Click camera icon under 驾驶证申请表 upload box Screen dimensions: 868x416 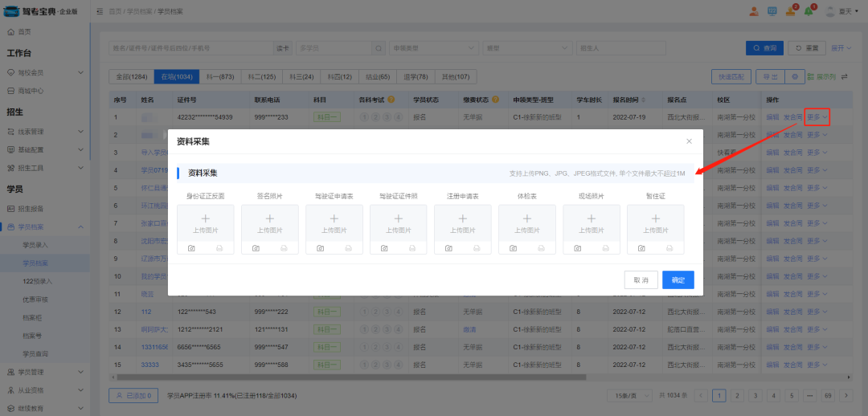[320, 248]
